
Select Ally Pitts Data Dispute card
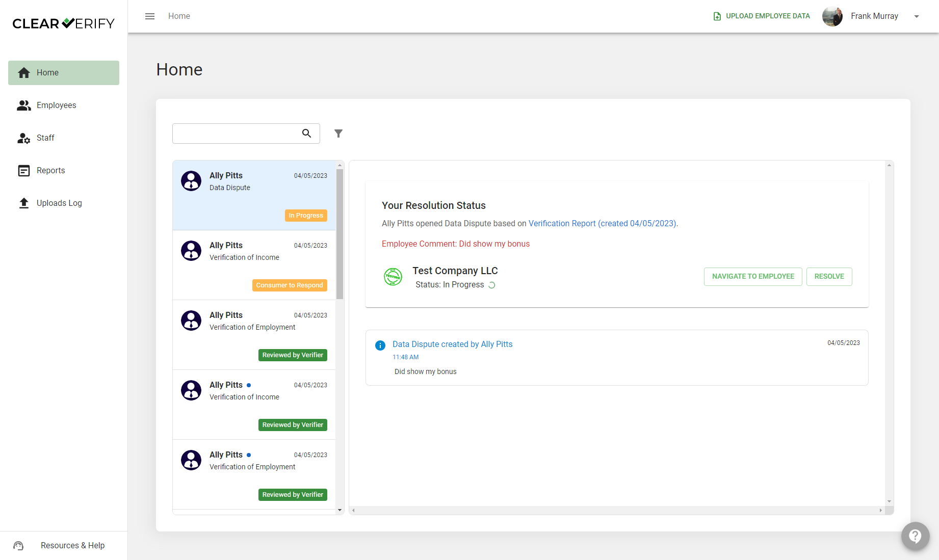[254, 196]
